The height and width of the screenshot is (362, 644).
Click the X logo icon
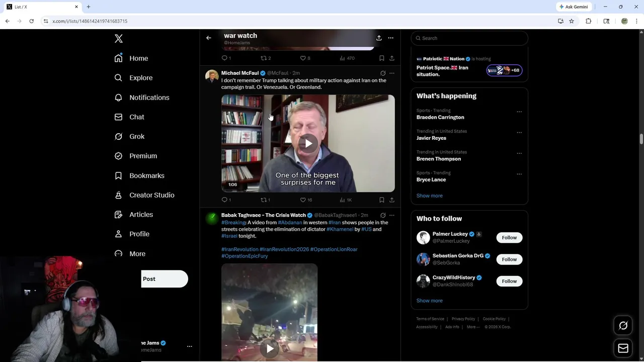coord(119,39)
